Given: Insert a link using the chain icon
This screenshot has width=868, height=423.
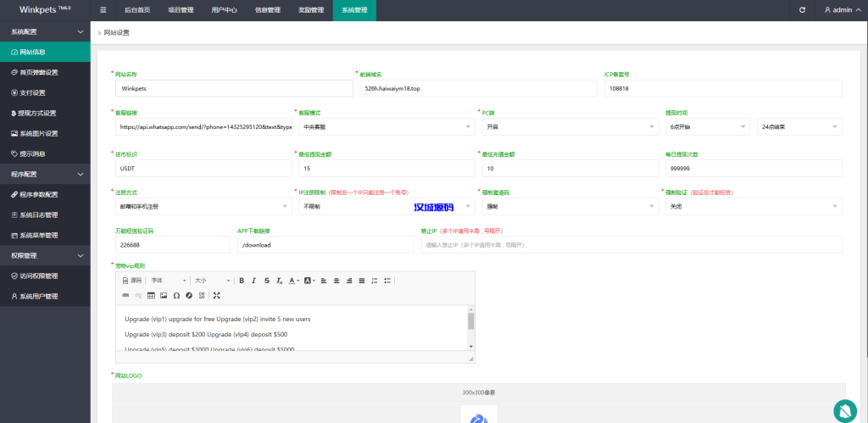Looking at the screenshot, I should [x=126, y=295].
